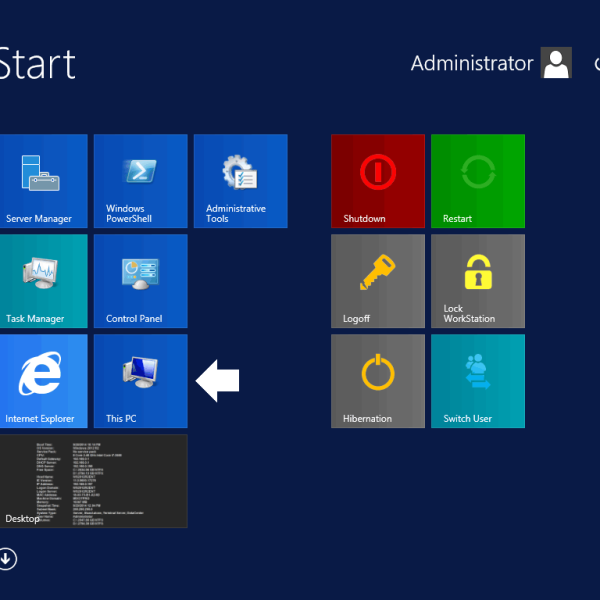This screenshot has width=600, height=600.
Task: Select the Hibernation tile
Action: click(378, 381)
